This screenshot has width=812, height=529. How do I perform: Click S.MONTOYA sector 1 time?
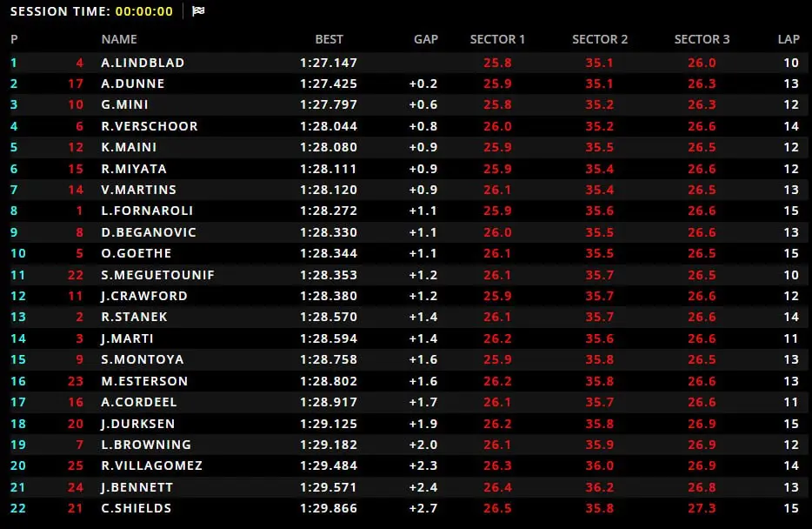tap(497, 359)
